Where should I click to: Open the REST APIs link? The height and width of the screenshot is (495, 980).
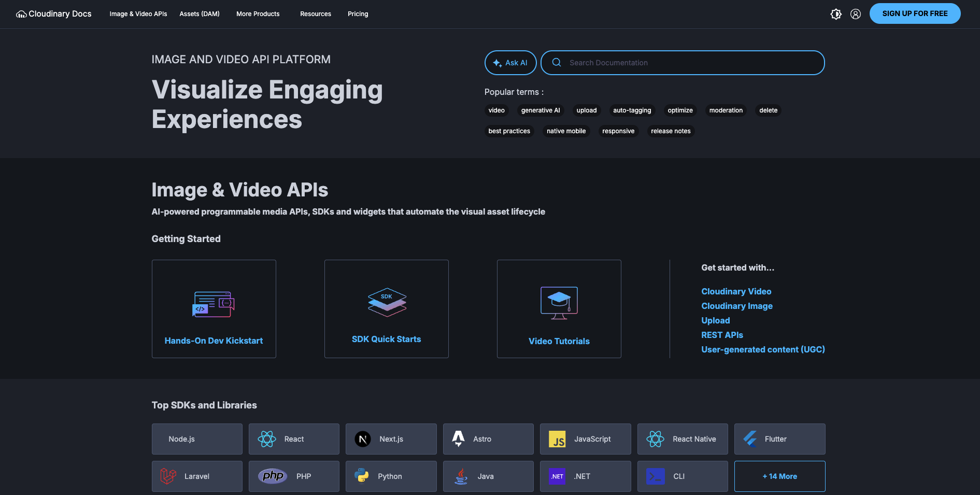point(722,335)
